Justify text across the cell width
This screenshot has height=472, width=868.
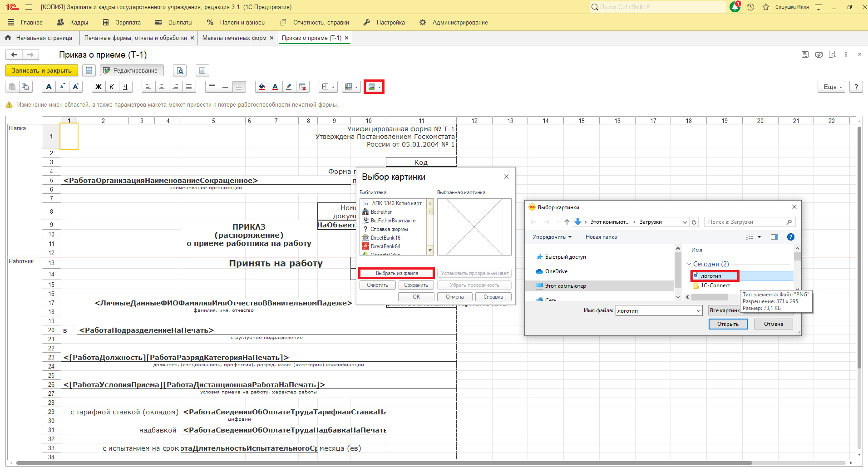click(x=189, y=87)
